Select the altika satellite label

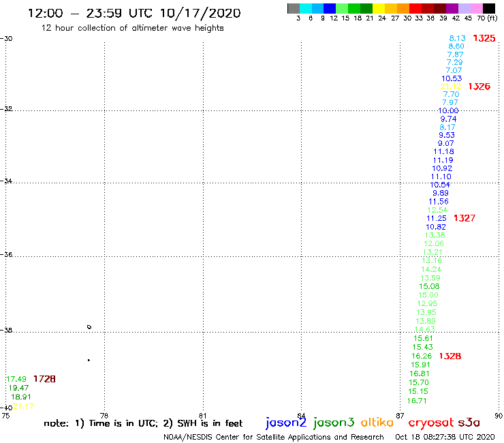click(x=377, y=422)
